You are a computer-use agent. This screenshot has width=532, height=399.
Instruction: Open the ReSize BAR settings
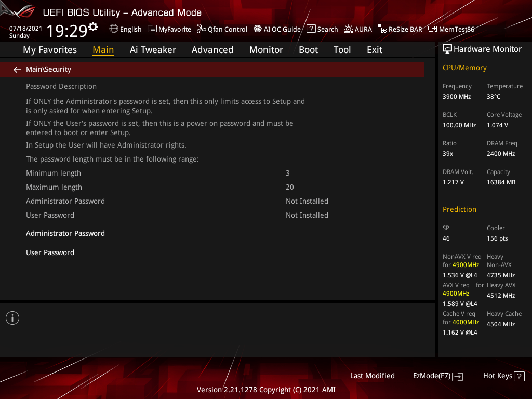[x=400, y=29]
